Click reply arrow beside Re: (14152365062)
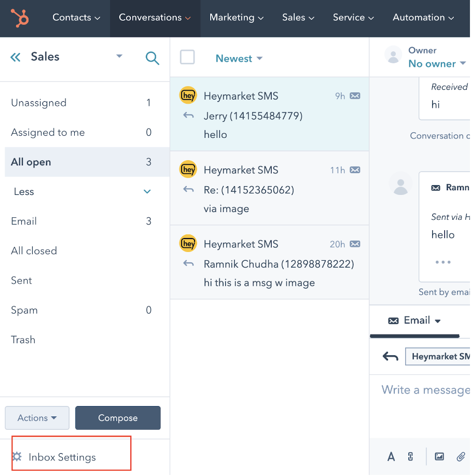This screenshot has width=471, height=476. (189, 189)
